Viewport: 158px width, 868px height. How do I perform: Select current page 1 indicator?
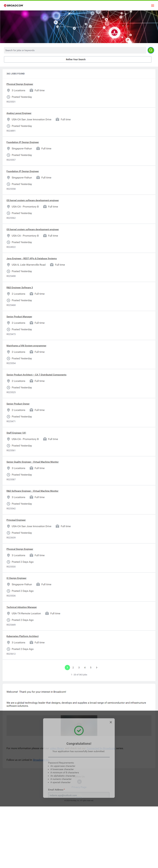(x=67, y=667)
